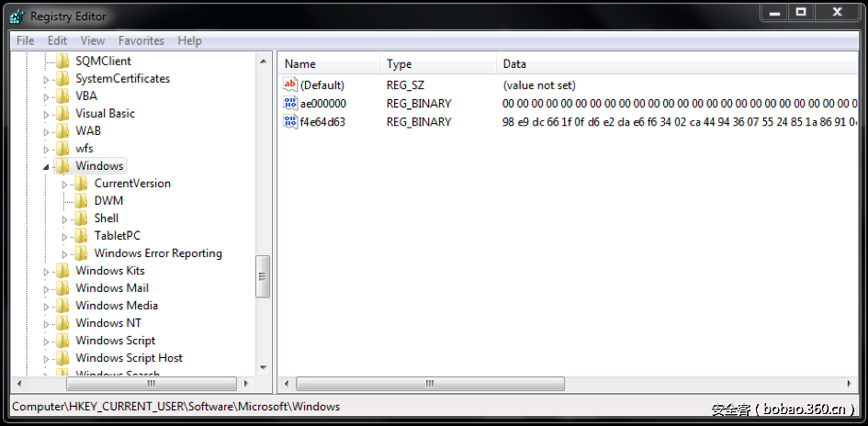Image resolution: width=868 pixels, height=426 pixels.
Task: Click the Visual Basic folder icon
Action: point(62,114)
